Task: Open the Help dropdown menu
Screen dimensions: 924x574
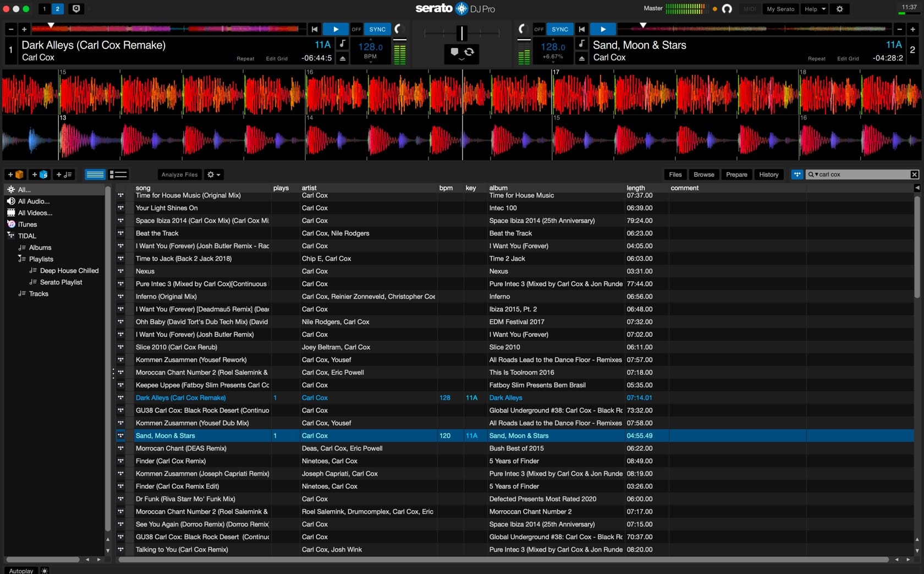Action: coord(814,9)
